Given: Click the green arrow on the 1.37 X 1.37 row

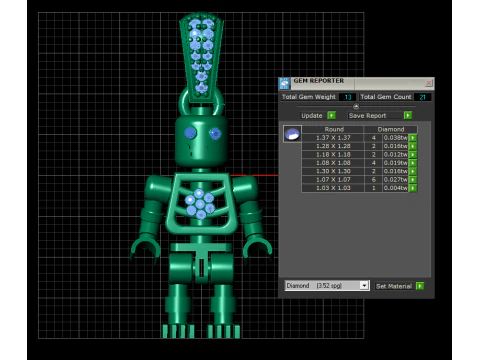Looking at the screenshot, I should coord(413,138).
